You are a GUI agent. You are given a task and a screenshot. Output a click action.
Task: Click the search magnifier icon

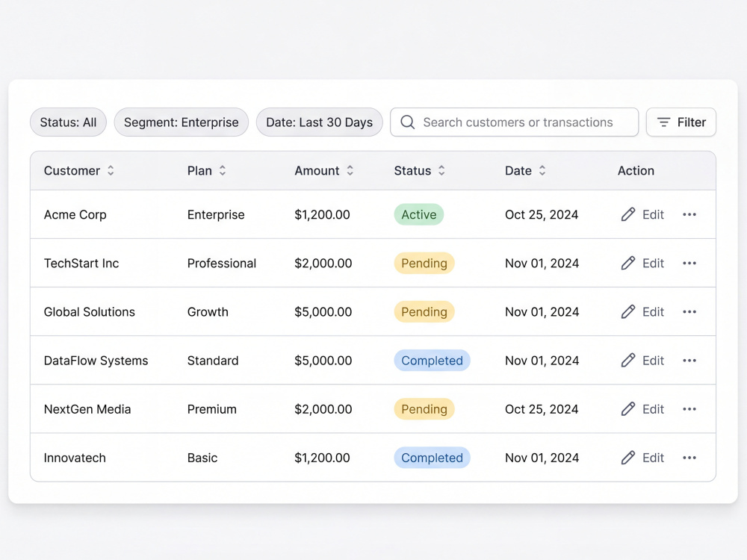pyautogui.click(x=407, y=122)
